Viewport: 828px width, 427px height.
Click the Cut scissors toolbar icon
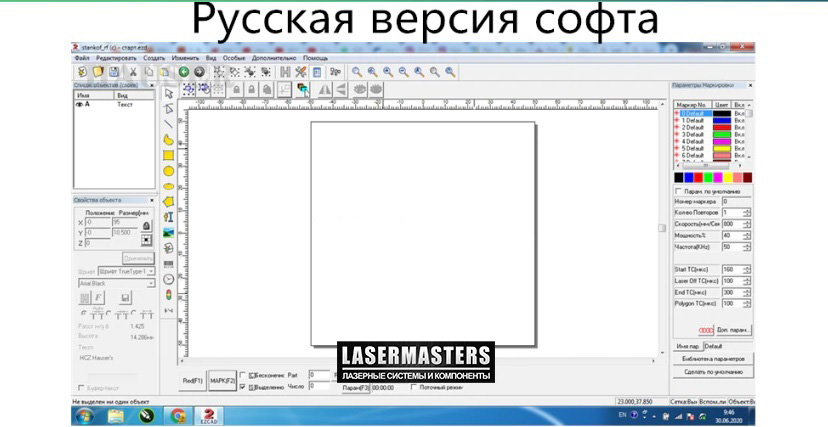click(x=132, y=72)
